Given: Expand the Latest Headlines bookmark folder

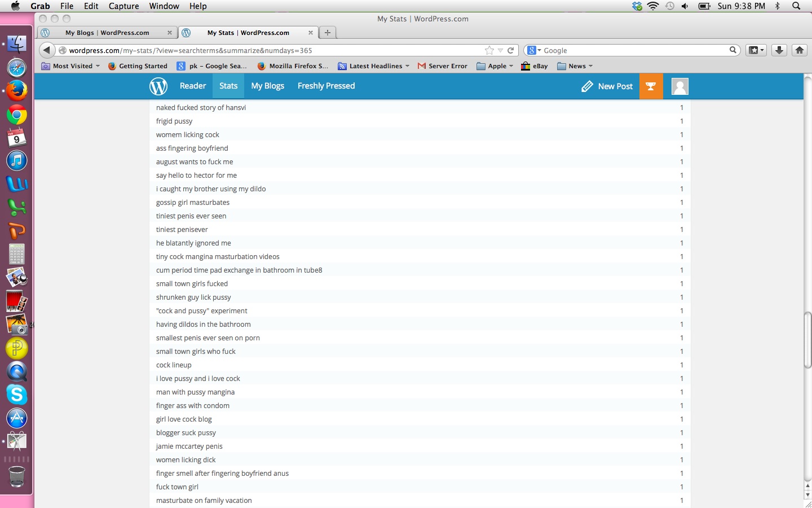Looking at the screenshot, I should pos(374,66).
